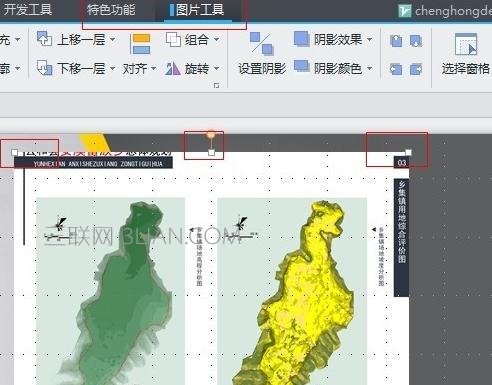Screen dimensions: 492x385
Task: Click the vertical caption beside the yellow map
Action: [381, 256]
